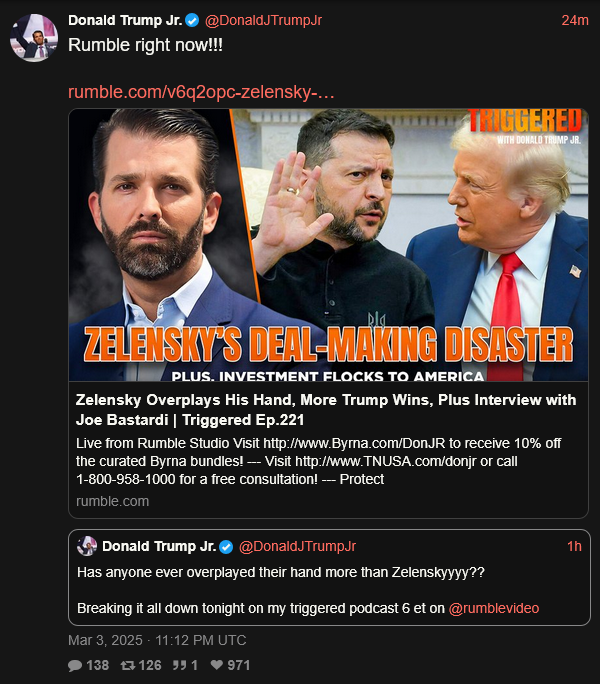Click the replies comment bubble icon

tap(75, 665)
